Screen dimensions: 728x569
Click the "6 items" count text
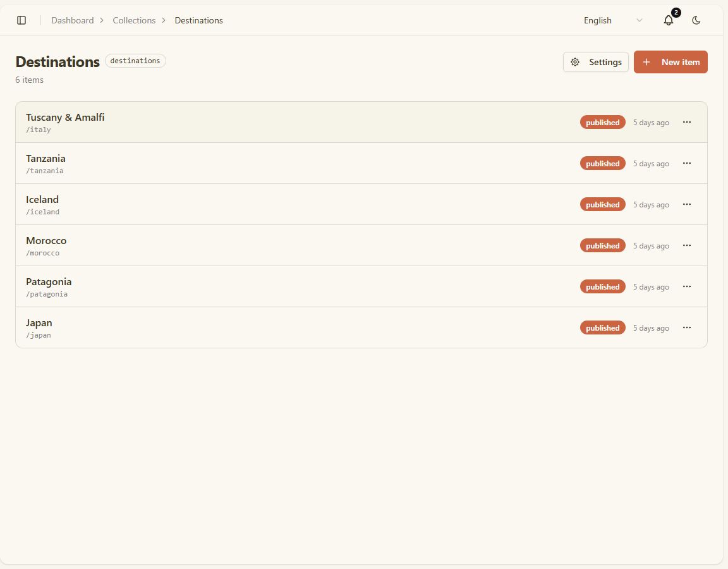[29, 80]
